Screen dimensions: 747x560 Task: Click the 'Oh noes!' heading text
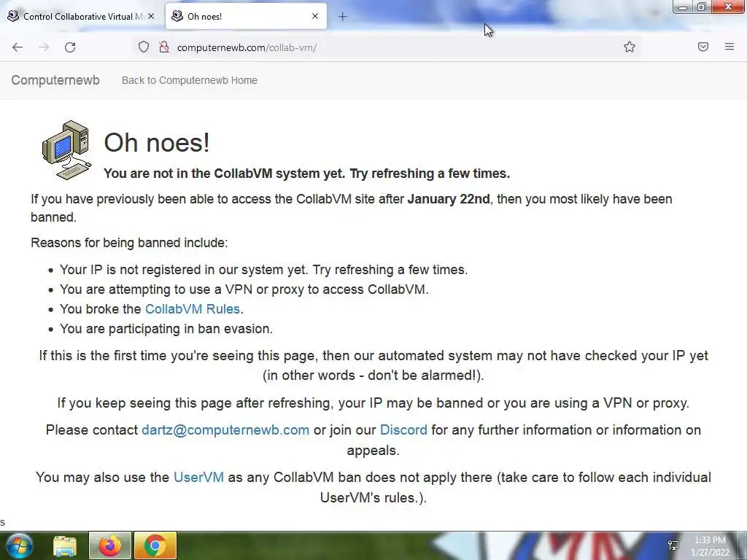pyautogui.click(x=157, y=142)
